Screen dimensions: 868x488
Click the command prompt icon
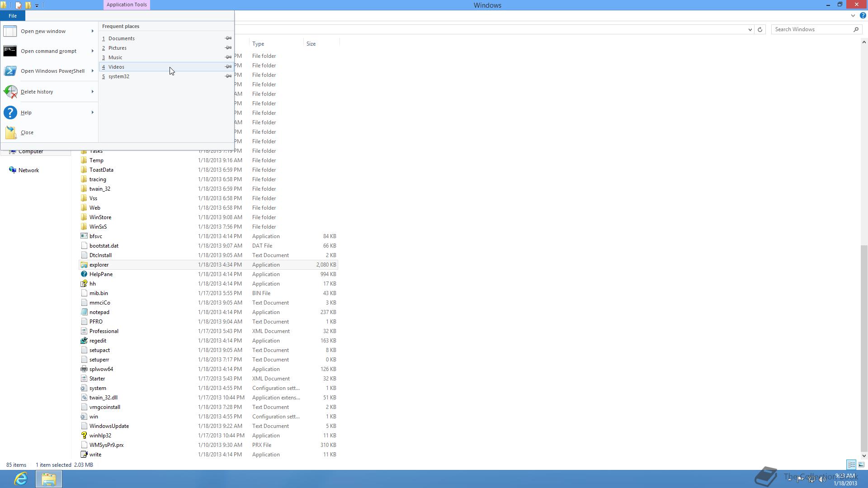coord(10,51)
